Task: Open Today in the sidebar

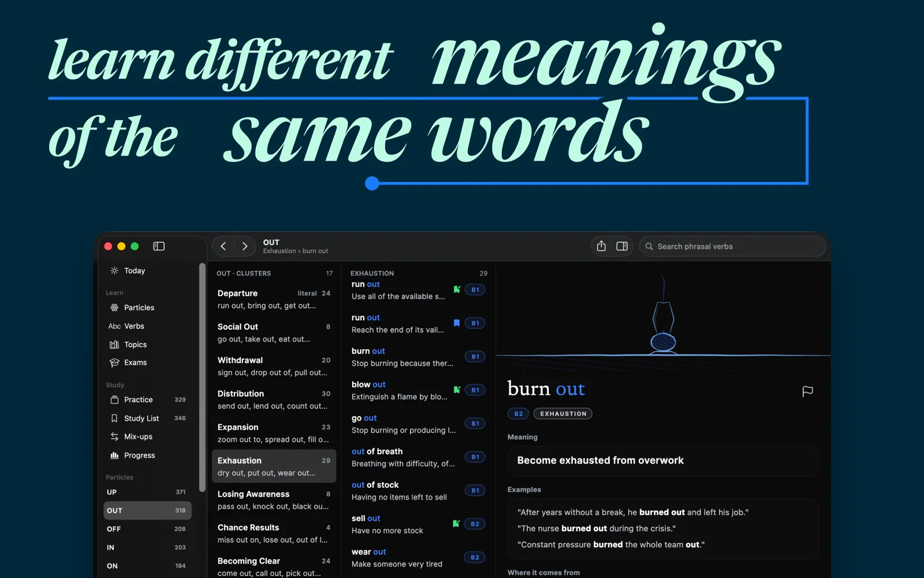Action: (x=147, y=271)
